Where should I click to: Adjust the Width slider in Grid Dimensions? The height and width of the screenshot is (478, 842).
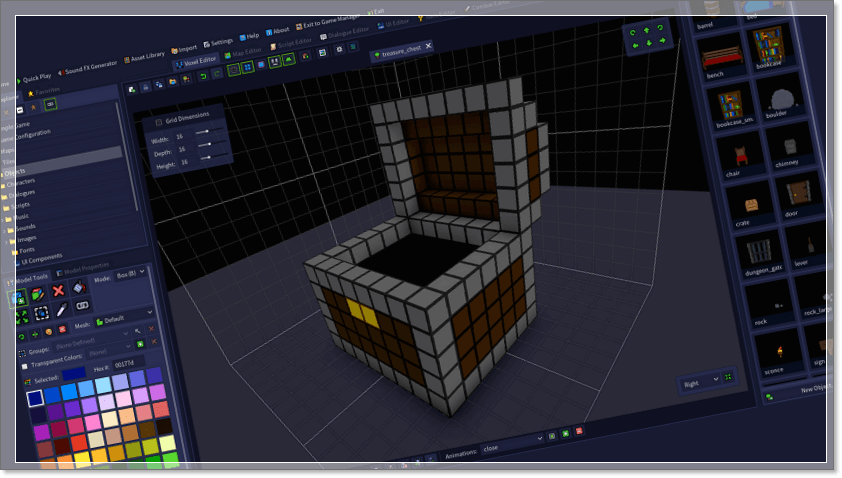pos(208,131)
